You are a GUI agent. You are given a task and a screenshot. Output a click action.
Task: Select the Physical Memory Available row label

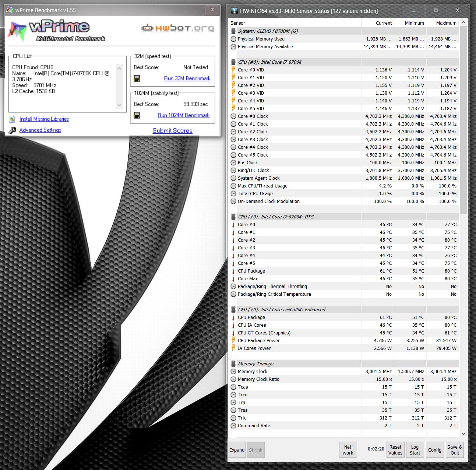265,46
